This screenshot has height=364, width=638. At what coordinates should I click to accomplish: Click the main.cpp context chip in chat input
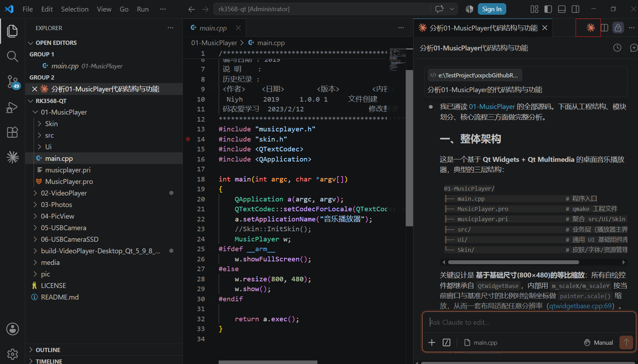tap(481, 343)
